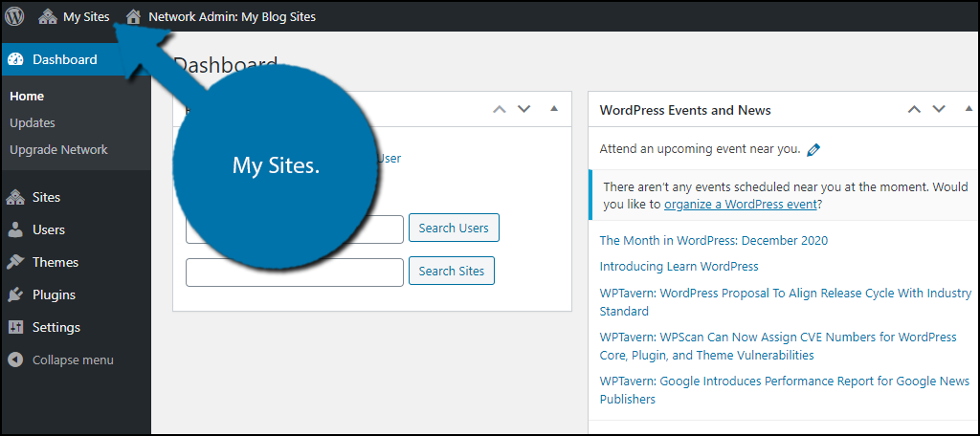Open WPTavern Align Release Cycle article

786,302
